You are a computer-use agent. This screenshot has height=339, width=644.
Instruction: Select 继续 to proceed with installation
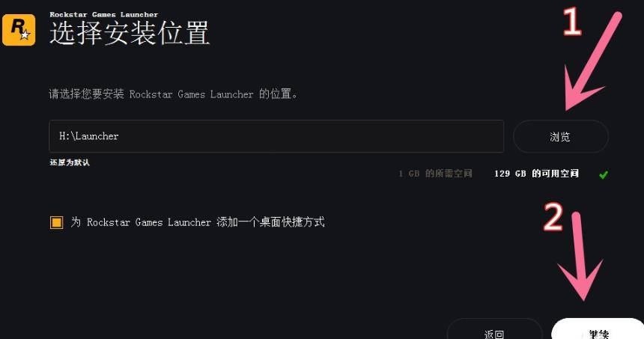597,329
